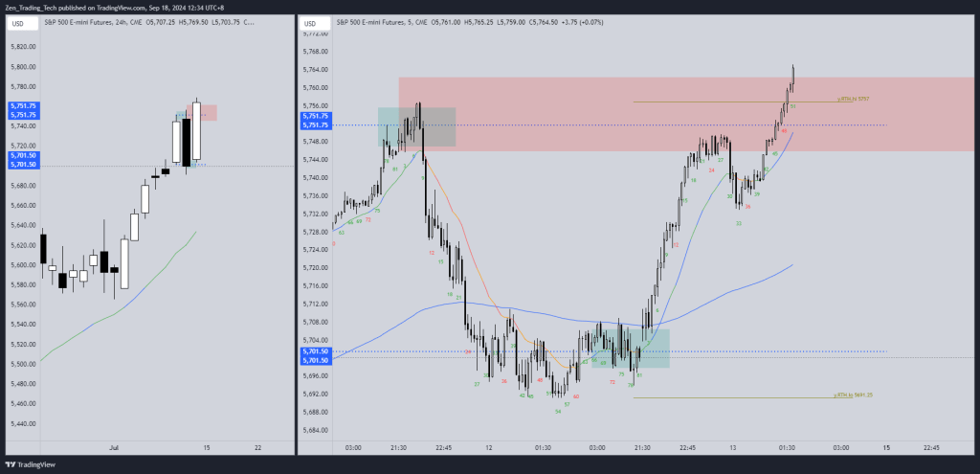Click the '13' date label on right time axis
Image resolution: width=980 pixels, height=474 pixels.
click(733, 446)
